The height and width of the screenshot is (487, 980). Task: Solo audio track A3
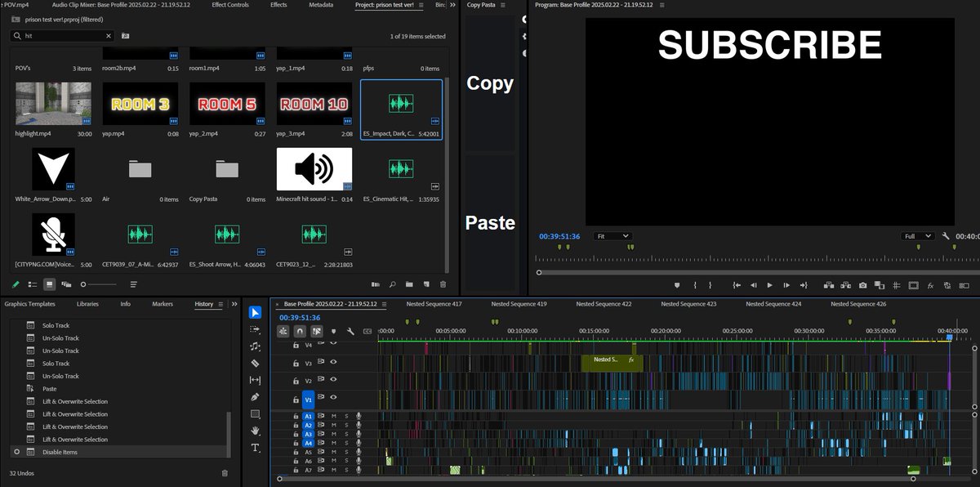(x=345, y=434)
